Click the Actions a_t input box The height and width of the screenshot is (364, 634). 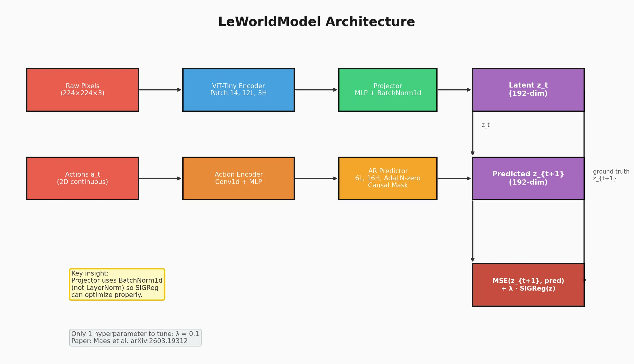tap(82, 178)
